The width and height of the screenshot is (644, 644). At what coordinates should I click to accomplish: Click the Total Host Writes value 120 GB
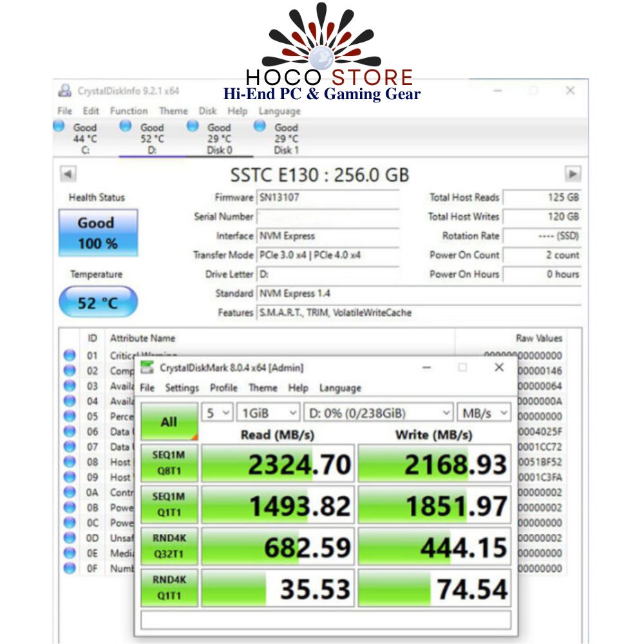563,216
